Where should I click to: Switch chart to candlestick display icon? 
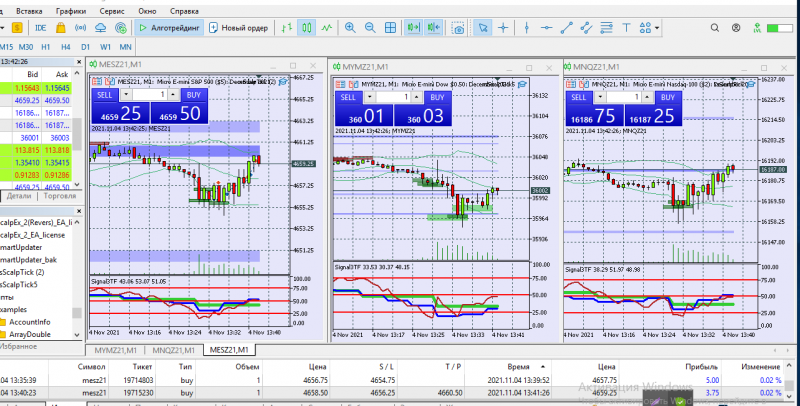(306, 28)
